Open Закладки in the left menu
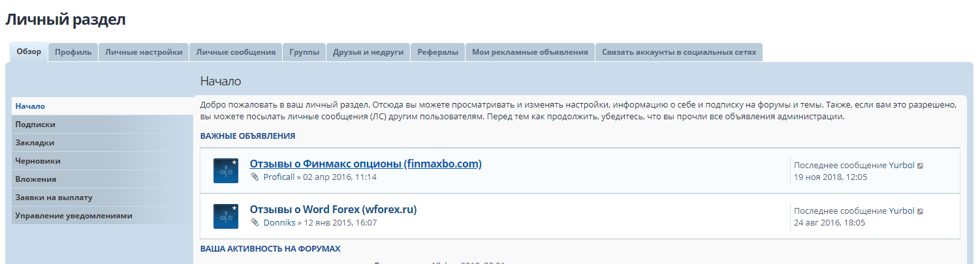Image resolution: width=980 pixels, height=264 pixels. (35, 143)
